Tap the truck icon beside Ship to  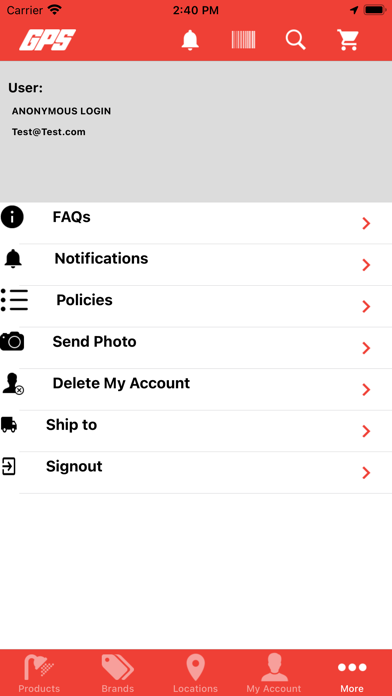(9, 425)
